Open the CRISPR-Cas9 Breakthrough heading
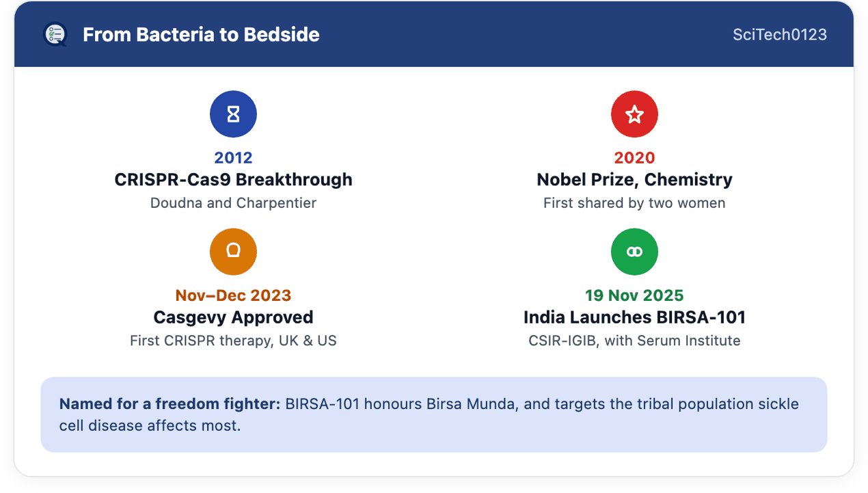 (x=233, y=180)
